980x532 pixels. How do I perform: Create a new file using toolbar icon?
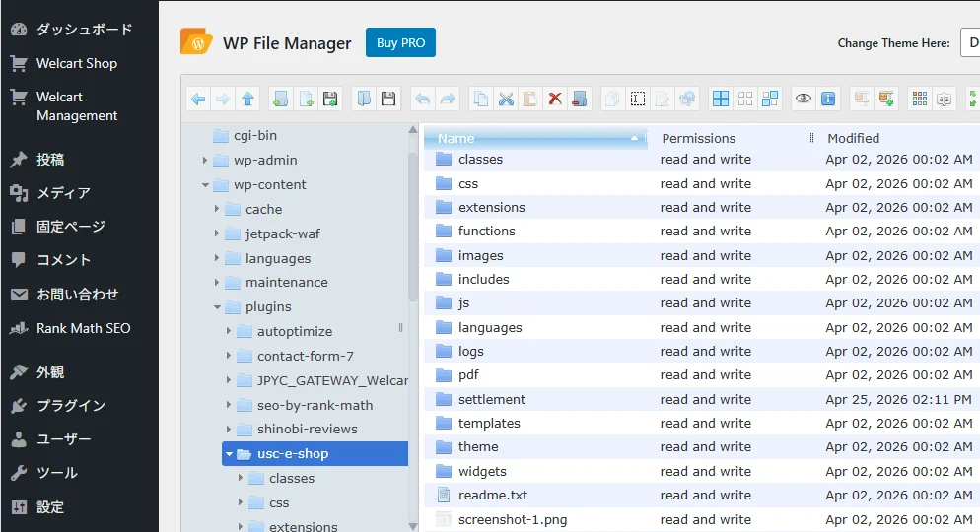coord(306,99)
